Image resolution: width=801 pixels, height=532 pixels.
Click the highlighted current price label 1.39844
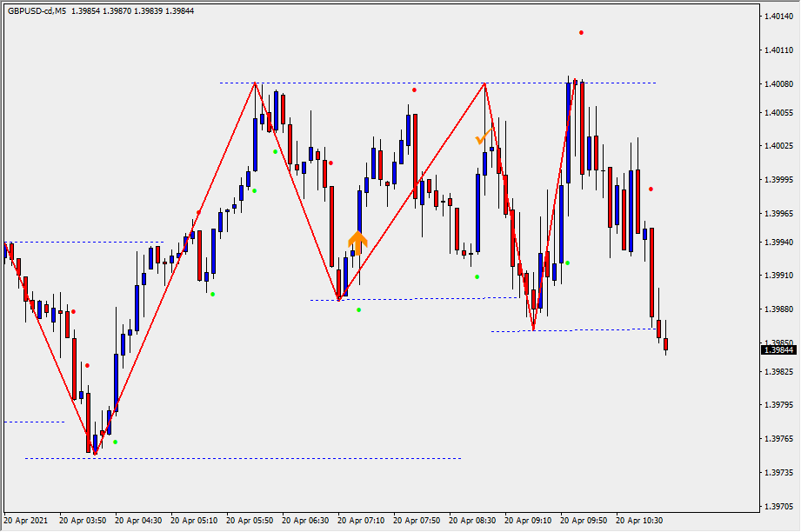[778, 350]
